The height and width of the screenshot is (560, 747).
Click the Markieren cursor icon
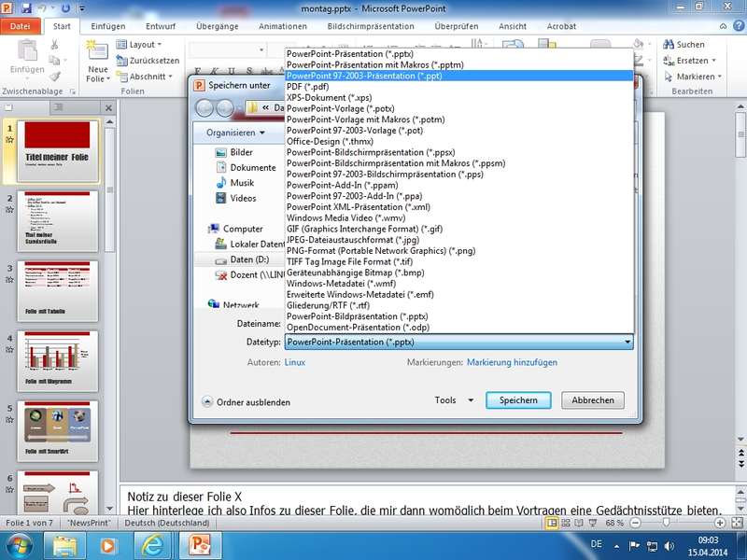pos(669,77)
